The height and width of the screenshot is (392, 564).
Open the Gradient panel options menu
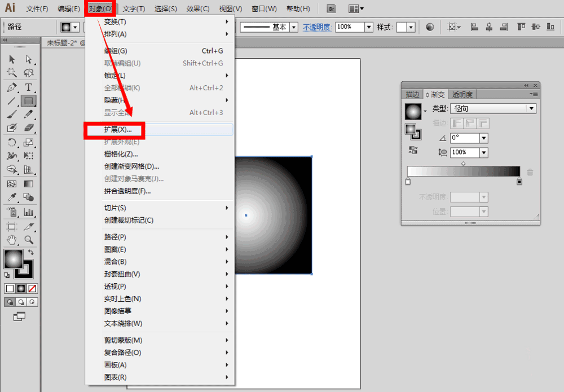click(533, 94)
